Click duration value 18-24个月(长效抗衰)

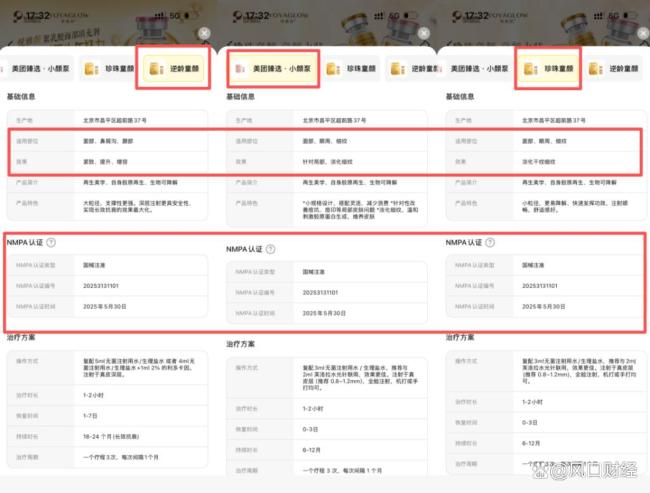[111, 437]
